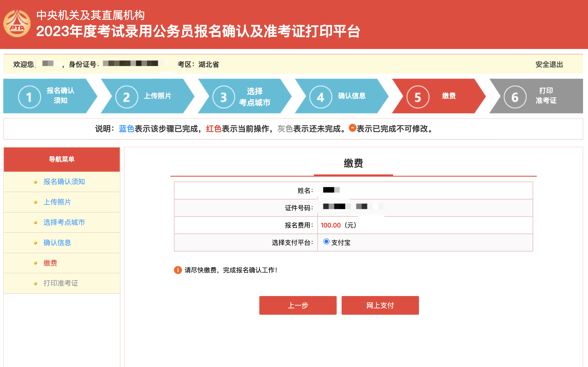
Task: Open 上传照片 in navigation menu
Action: 57,202
